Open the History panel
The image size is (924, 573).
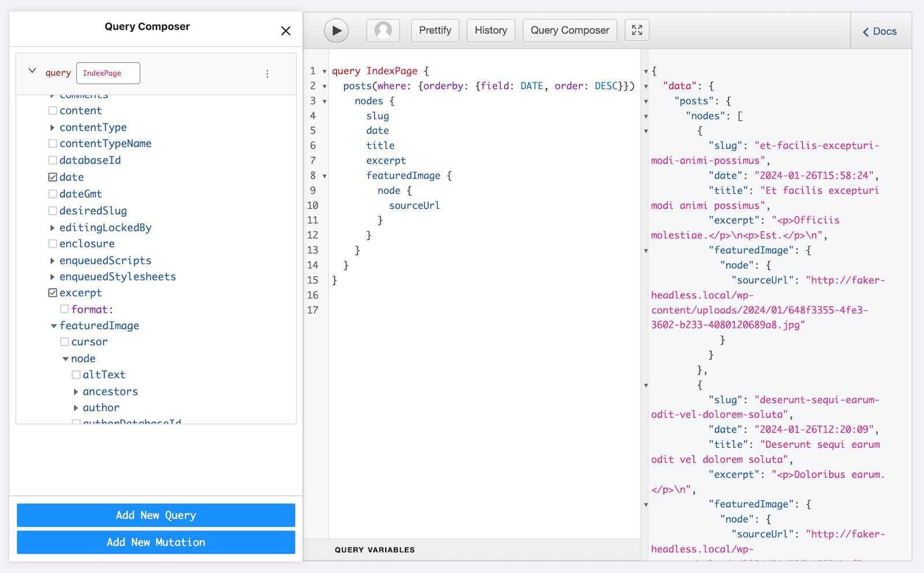click(x=490, y=31)
